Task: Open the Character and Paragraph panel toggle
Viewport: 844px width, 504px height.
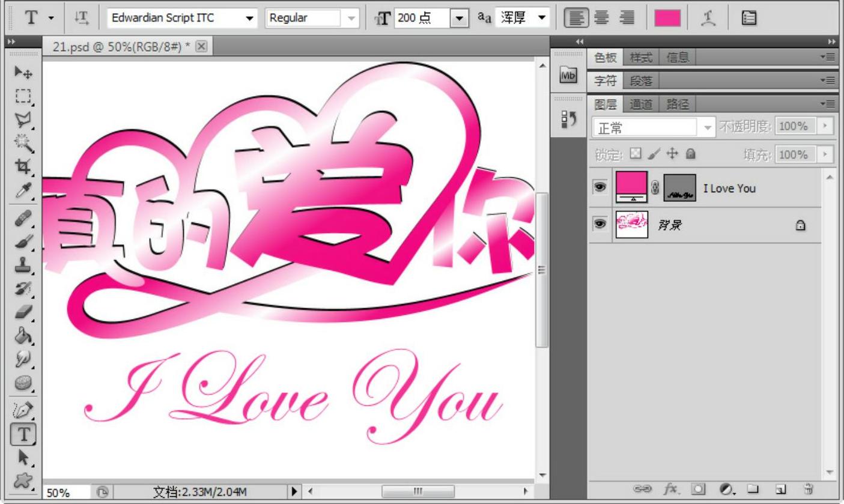Action: click(x=749, y=18)
